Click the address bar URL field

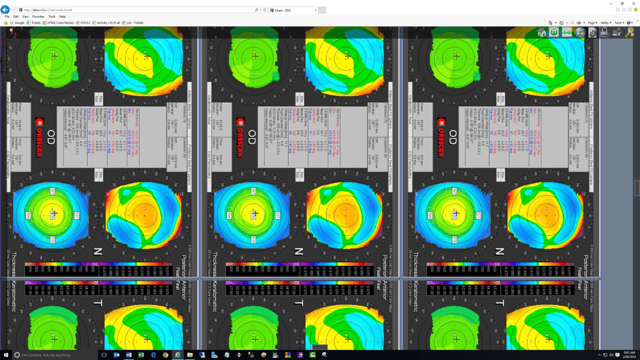[139, 10]
